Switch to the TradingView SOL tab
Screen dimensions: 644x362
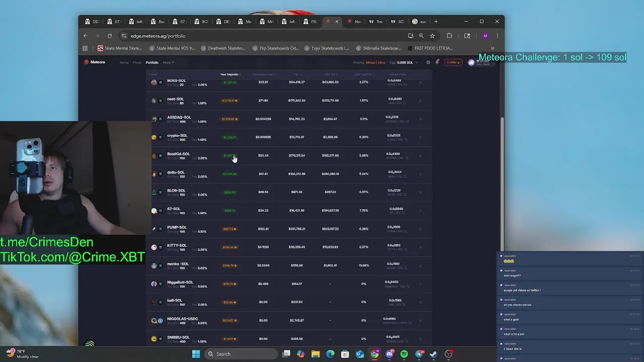[x=397, y=22]
